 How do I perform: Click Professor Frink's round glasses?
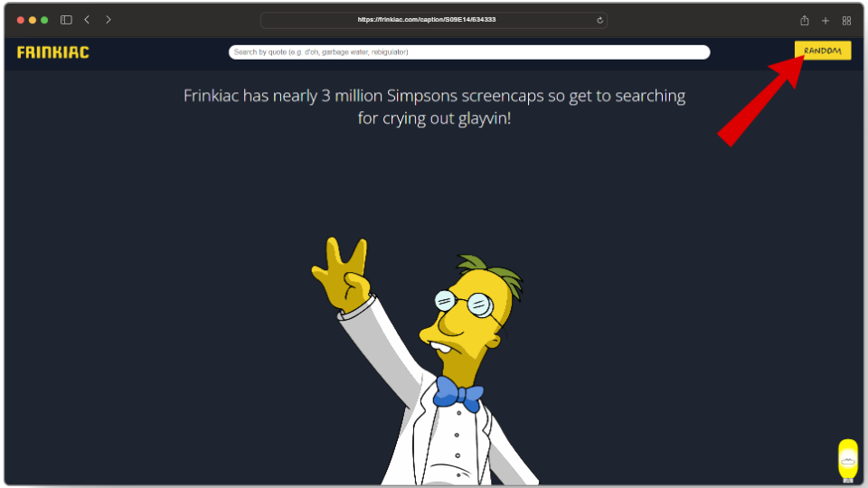click(x=464, y=303)
